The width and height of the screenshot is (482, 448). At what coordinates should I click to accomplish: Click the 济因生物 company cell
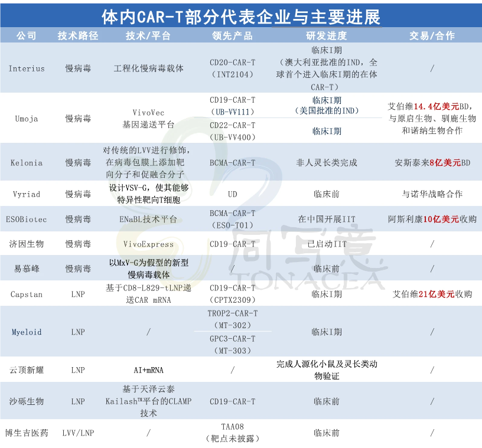coord(27,244)
